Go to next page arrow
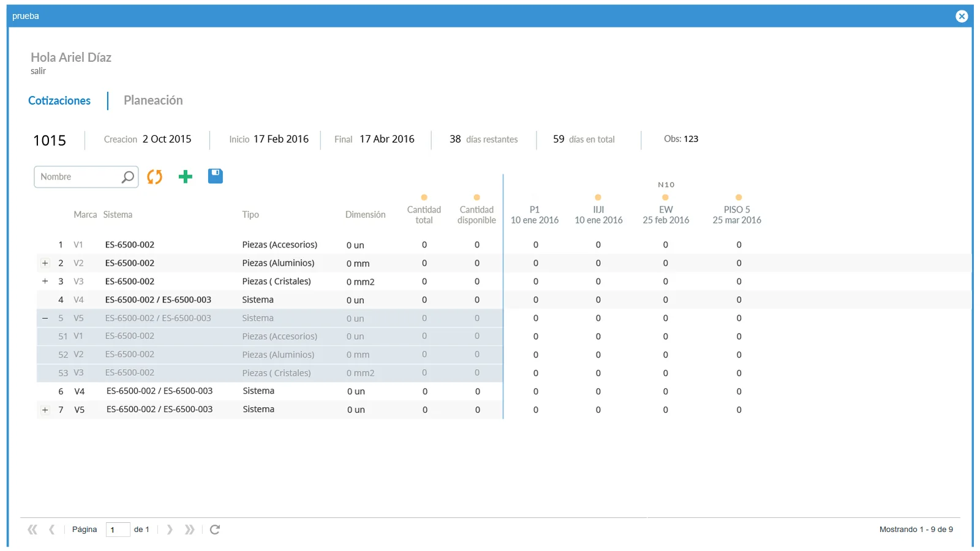The width and height of the screenshot is (980, 551). [x=170, y=530]
